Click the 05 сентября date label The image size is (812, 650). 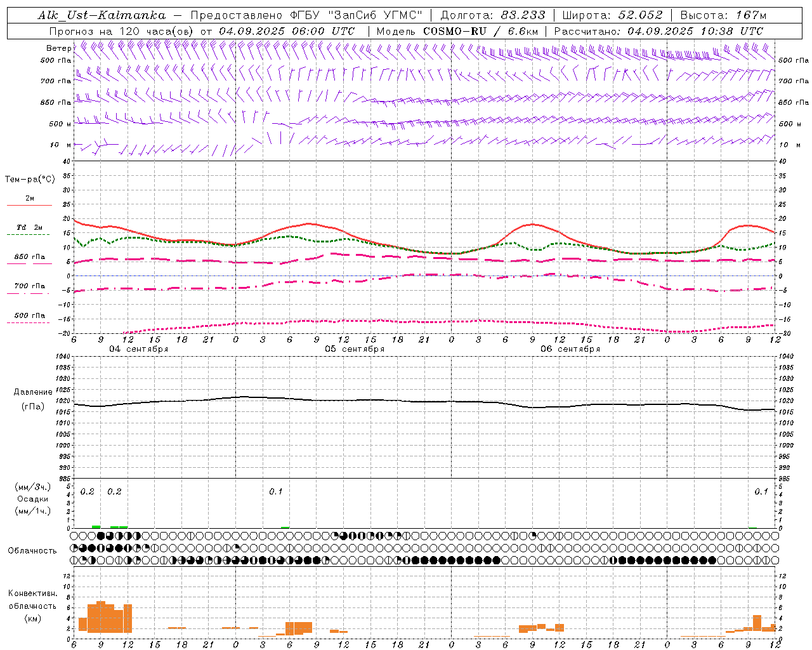click(354, 349)
